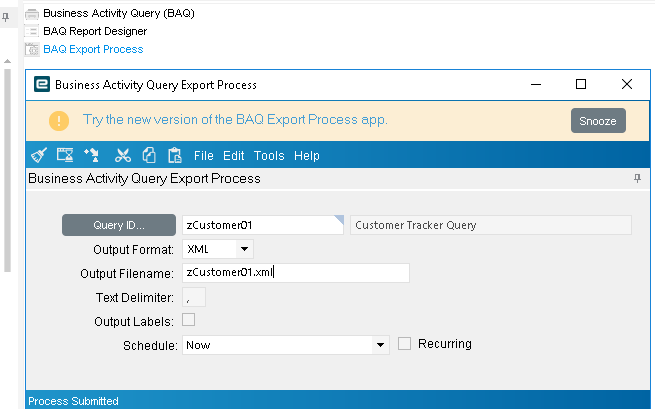655x409 pixels.
Task: Click the yellow warning icon in banner
Action: point(59,121)
